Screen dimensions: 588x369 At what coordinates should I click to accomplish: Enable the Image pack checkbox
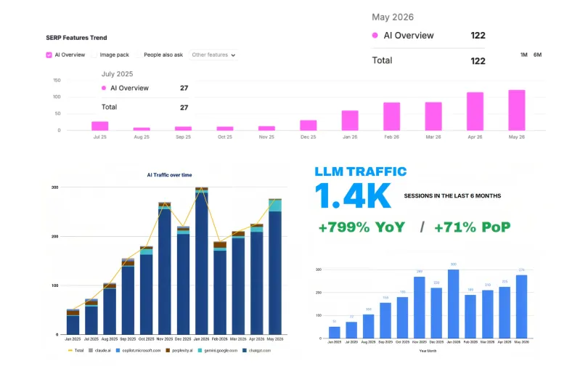pos(94,54)
